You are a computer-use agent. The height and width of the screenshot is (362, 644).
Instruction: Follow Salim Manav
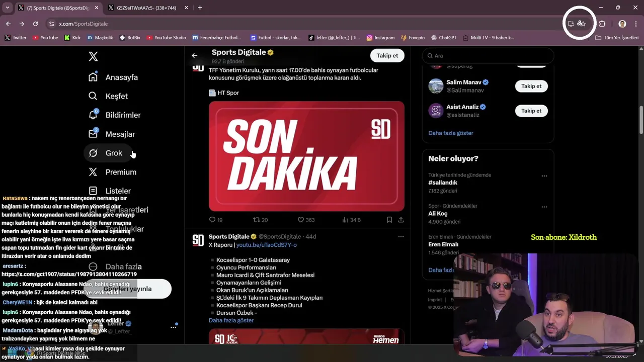tap(531, 86)
